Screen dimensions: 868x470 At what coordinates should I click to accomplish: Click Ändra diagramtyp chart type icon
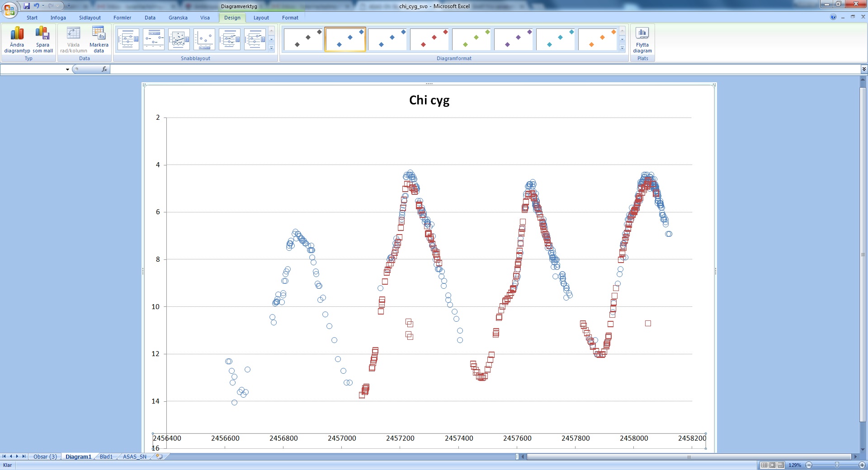(17, 40)
